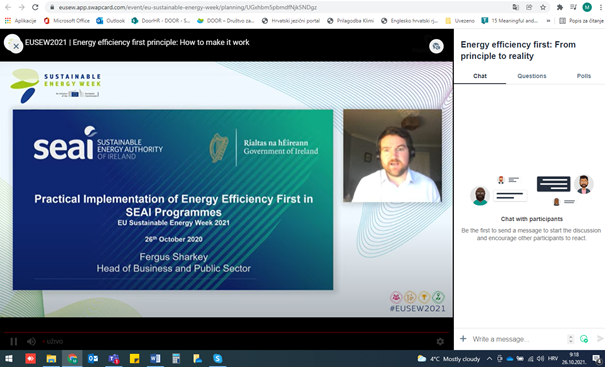Open the 15 Meaningful and... bookmark
Viewport: 605px width, 367px height.
pos(510,21)
